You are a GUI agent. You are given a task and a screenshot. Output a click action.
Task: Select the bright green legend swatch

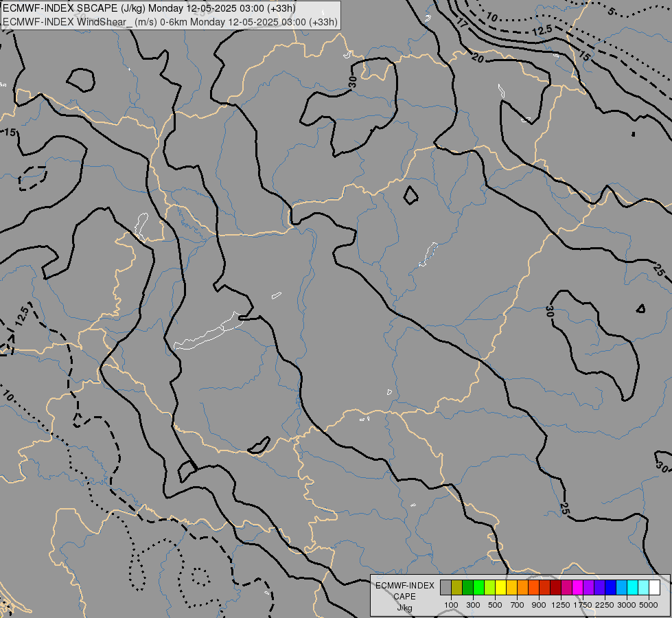(x=478, y=587)
